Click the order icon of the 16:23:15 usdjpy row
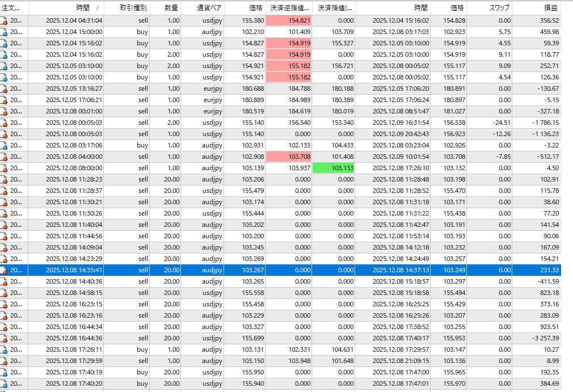Image resolution: width=573 pixels, height=392 pixels. pos(4,304)
